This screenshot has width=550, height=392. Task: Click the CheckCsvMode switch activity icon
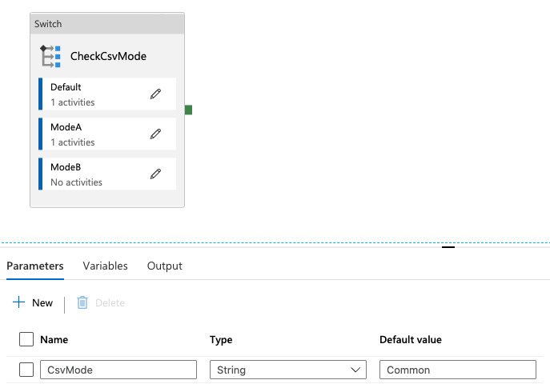coord(51,57)
